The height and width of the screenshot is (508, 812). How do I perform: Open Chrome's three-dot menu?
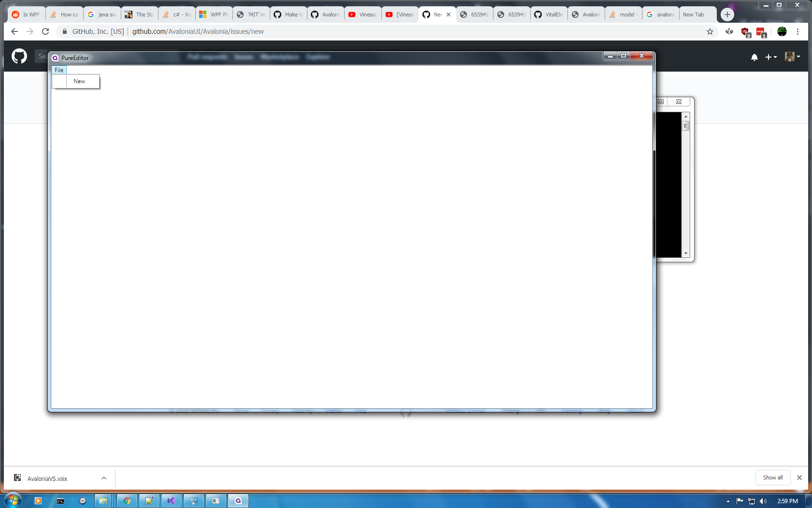point(798,31)
